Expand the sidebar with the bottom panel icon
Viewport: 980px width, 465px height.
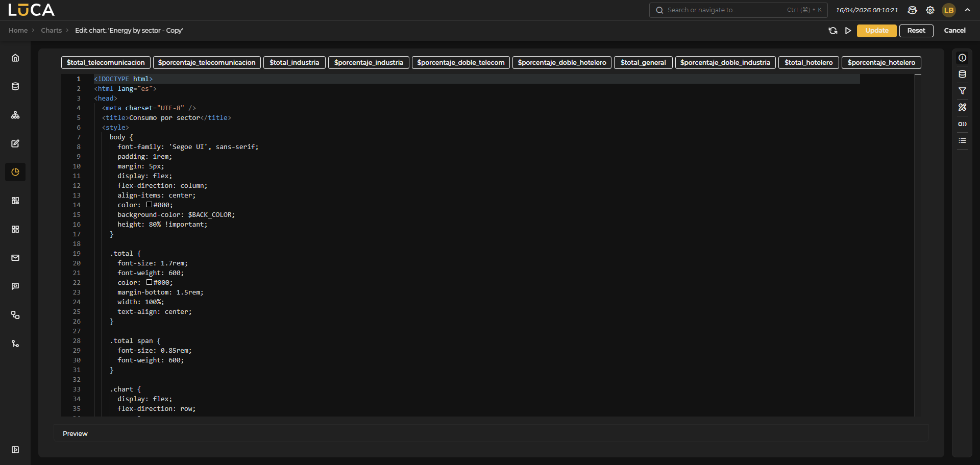click(x=15, y=450)
